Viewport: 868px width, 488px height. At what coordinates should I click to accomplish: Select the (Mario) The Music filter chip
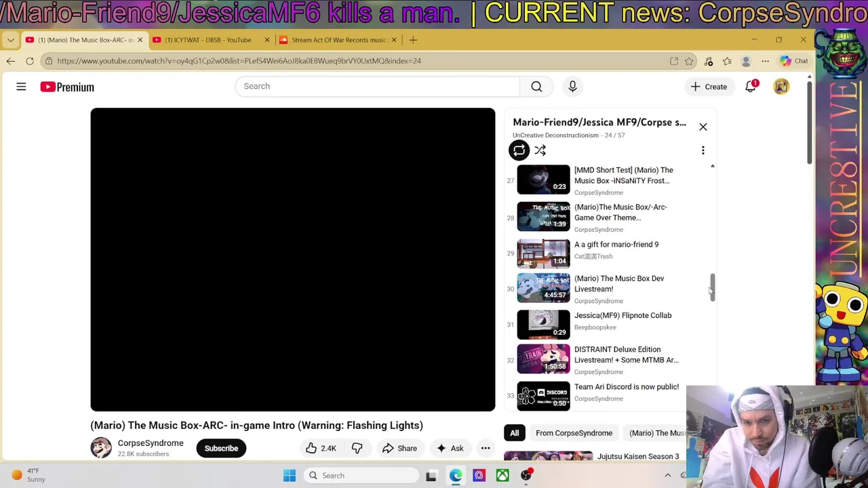point(654,433)
